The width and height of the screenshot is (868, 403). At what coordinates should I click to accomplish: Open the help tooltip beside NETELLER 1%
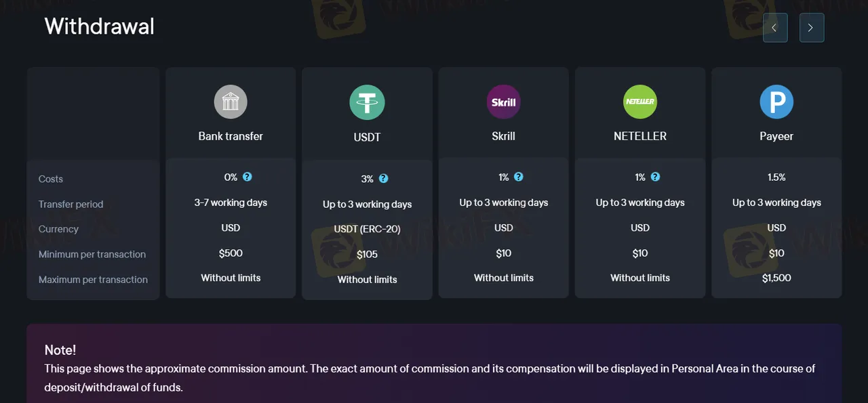656,177
